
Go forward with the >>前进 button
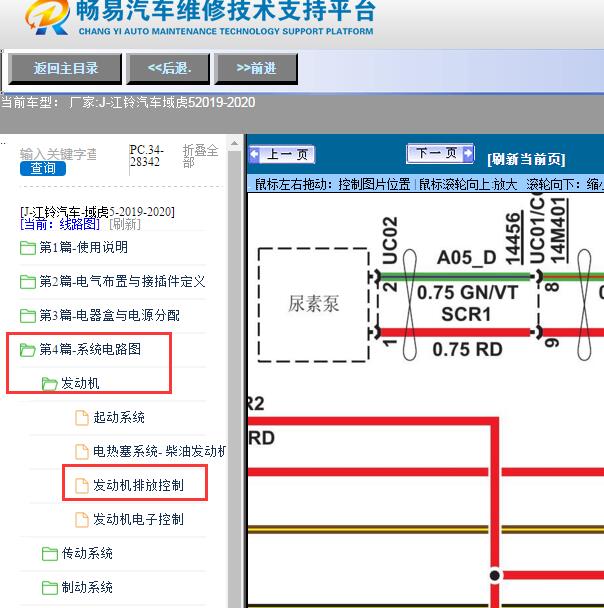(x=256, y=69)
